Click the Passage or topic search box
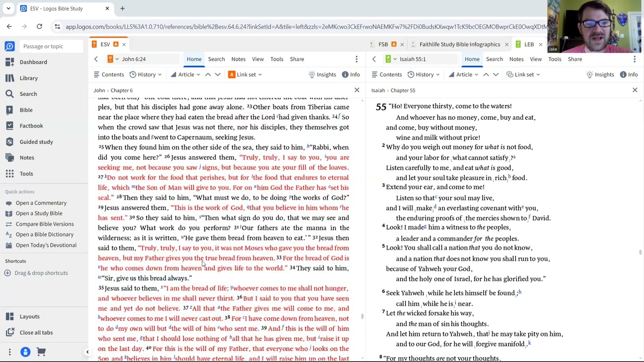The height and width of the screenshot is (362, 644). pos(50,46)
